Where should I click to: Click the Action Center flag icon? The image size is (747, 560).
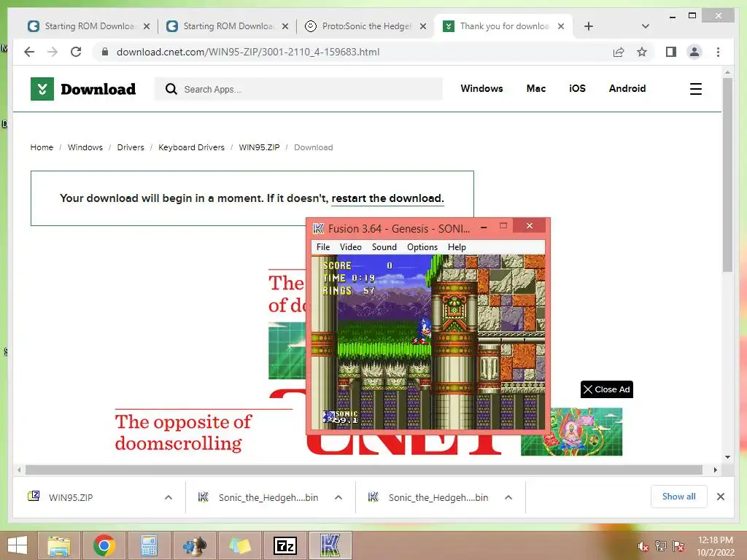678,546
